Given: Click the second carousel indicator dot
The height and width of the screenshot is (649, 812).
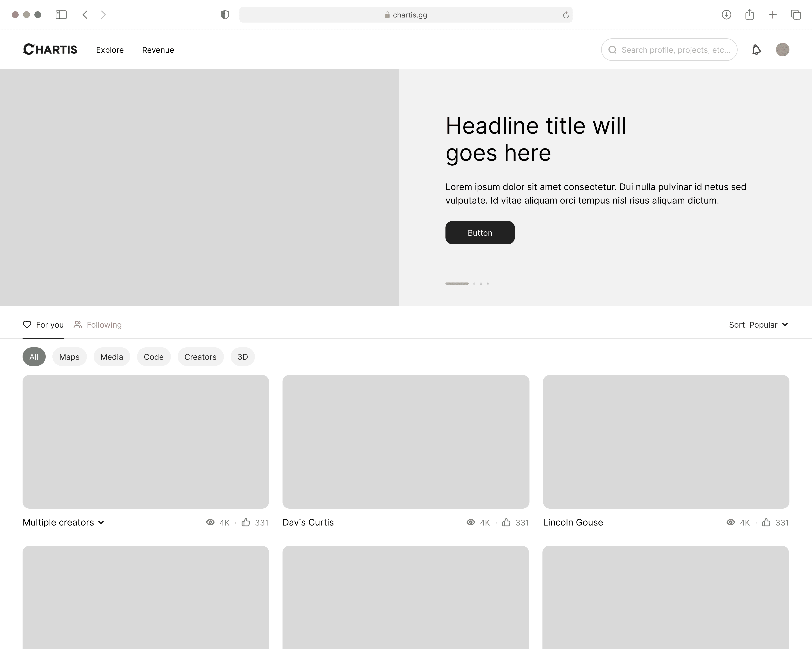Looking at the screenshot, I should pyautogui.click(x=474, y=284).
